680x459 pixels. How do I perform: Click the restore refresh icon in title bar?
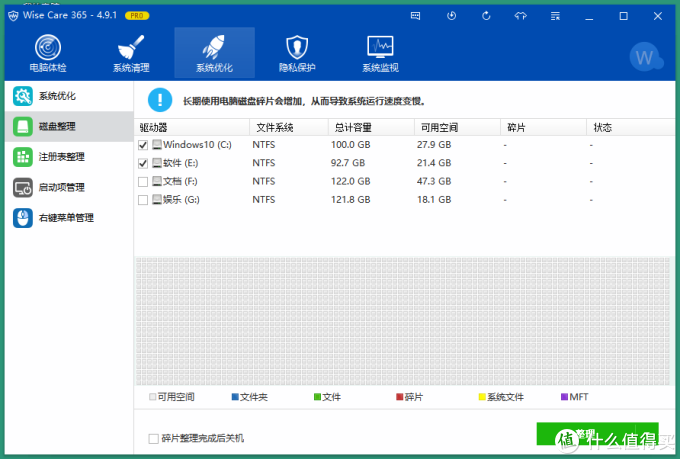coord(486,16)
